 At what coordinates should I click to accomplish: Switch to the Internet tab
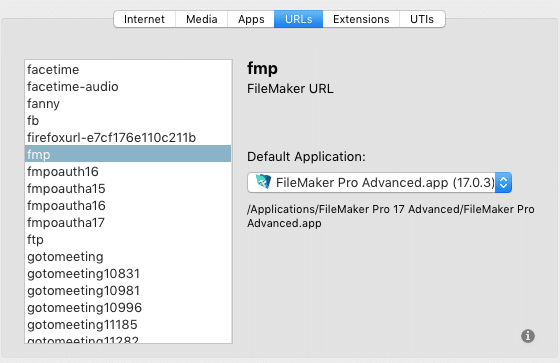tap(144, 19)
